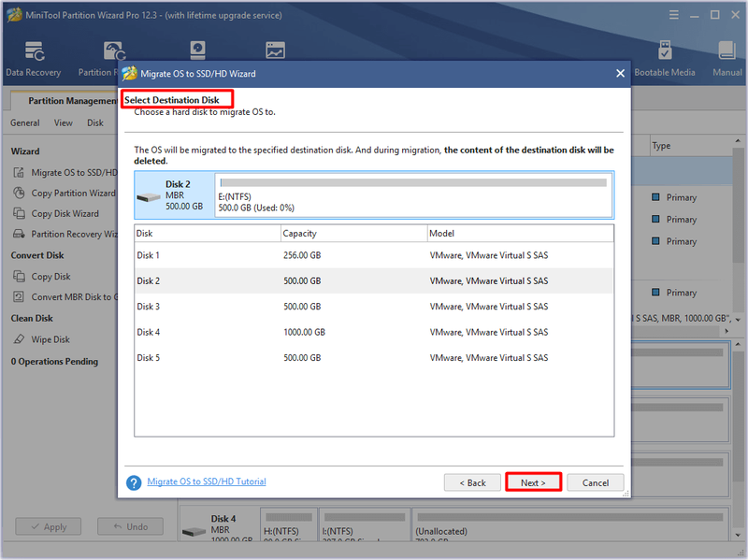Select Disk 4 row in destination list
Screen dimensions: 748x560
click(x=374, y=332)
